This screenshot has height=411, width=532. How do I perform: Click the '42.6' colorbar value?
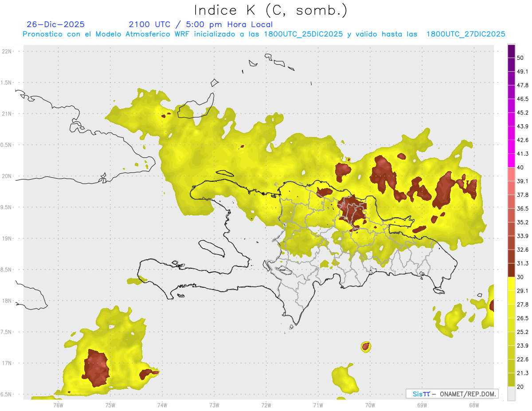click(522, 140)
